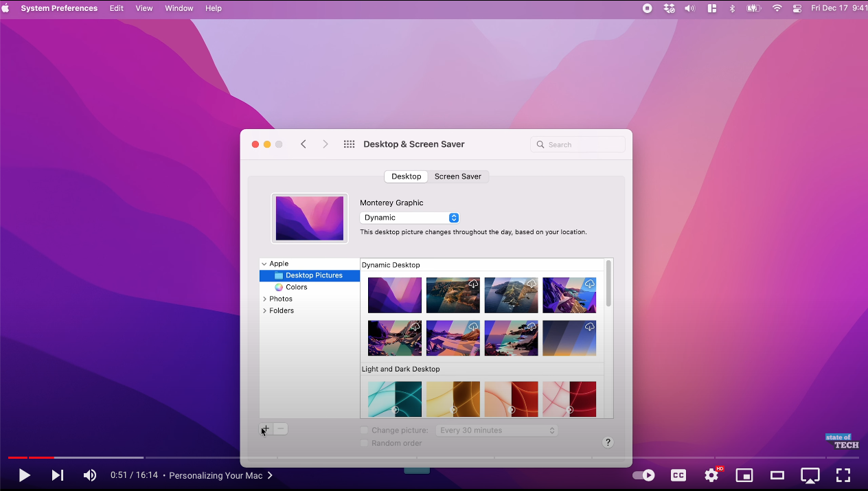
Task: Switch to the Desktop tab
Action: [407, 176]
